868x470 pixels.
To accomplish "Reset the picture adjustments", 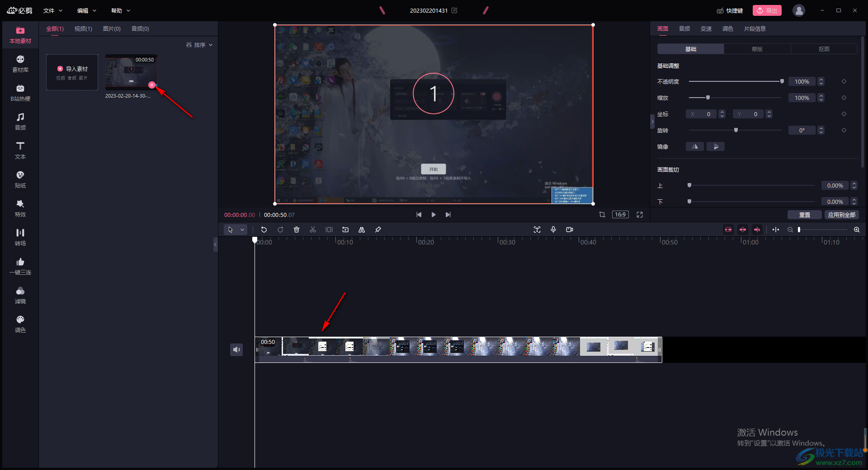I will pos(805,215).
